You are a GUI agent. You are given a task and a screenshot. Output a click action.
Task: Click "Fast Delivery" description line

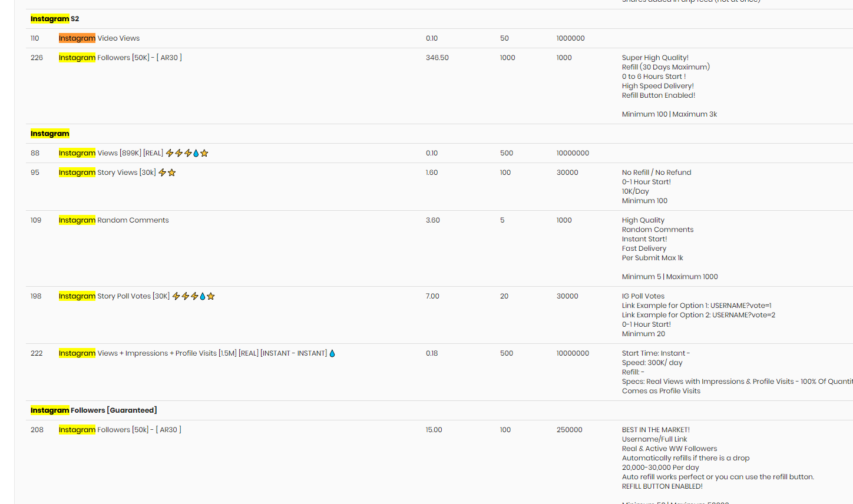point(644,248)
